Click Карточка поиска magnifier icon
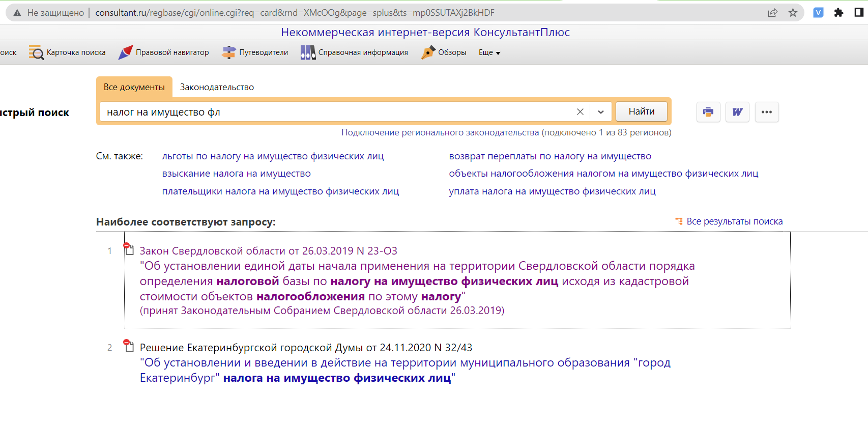The height and width of the screenshot is (422, 868). click(36, 52)
